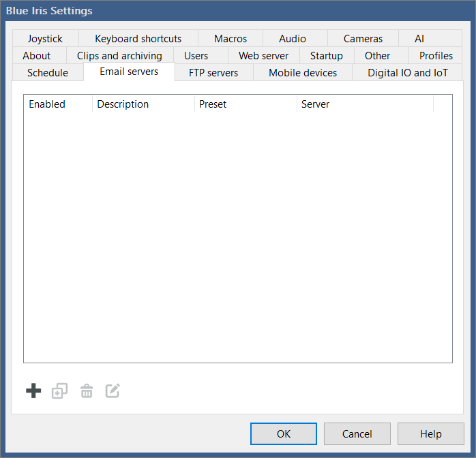476x458 pixels.
Task: Open the Mobile devices tab
Action: 303,72
